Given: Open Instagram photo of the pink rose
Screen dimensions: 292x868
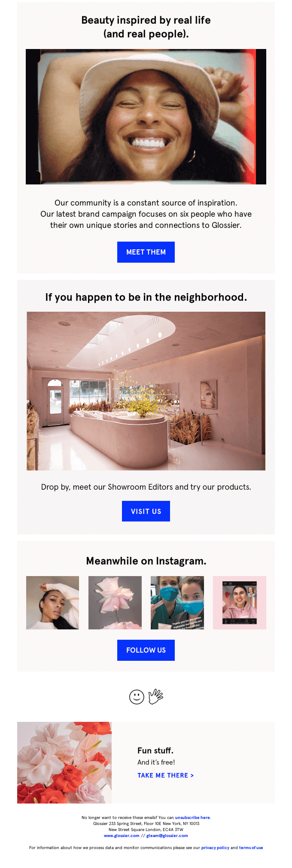Looking at the screenshot, I should pyautogui.click(x=115, y=603).
